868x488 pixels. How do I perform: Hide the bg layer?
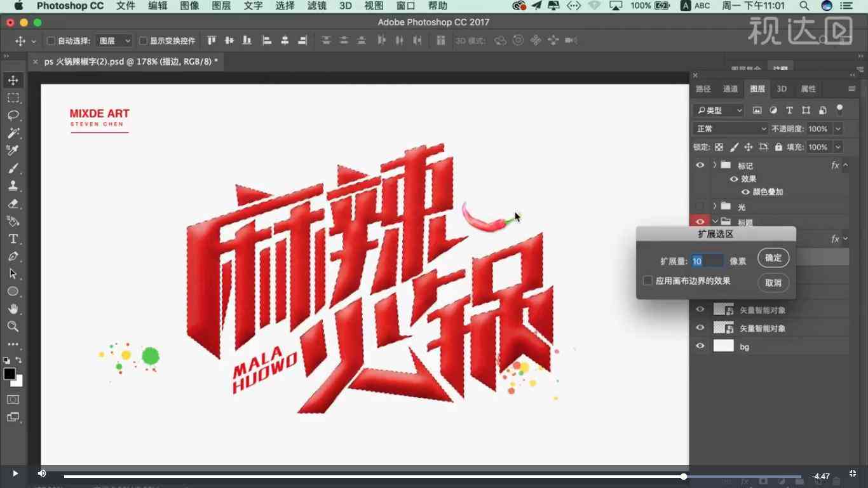pyautogui.click(x=700, y=346)
